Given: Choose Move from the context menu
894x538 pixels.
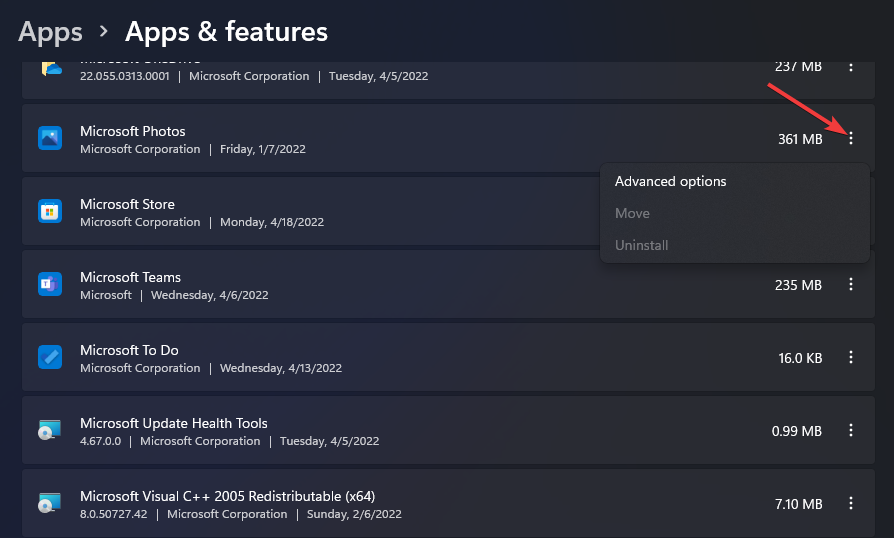Looking at the screenshot, I should pos(632,213).
